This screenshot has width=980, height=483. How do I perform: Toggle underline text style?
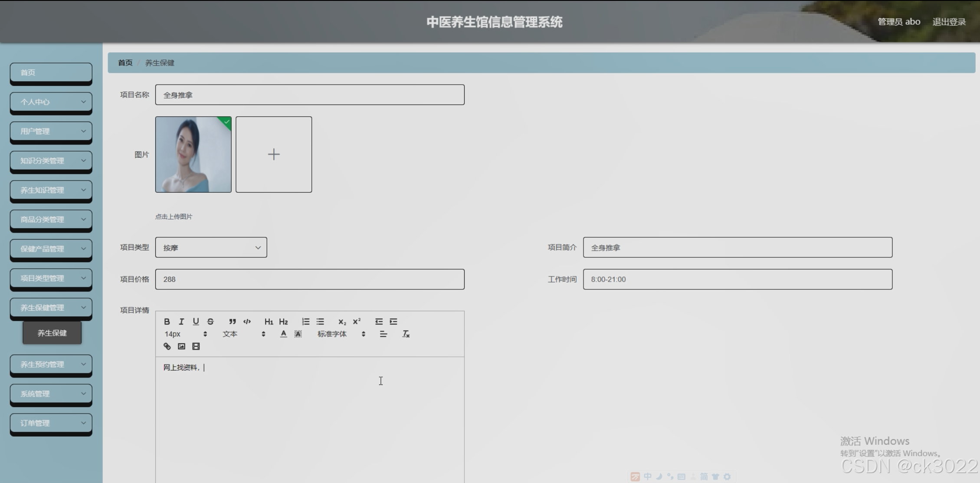[196, 322]
